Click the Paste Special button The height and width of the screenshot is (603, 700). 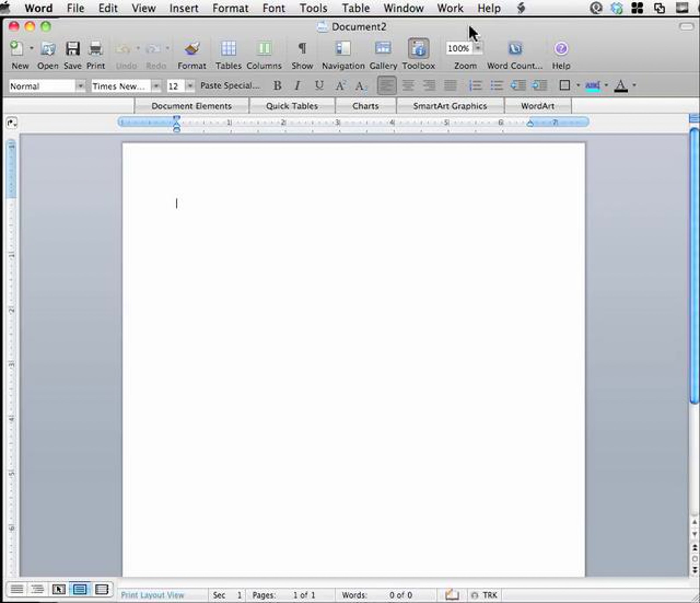tap(230, 86)
